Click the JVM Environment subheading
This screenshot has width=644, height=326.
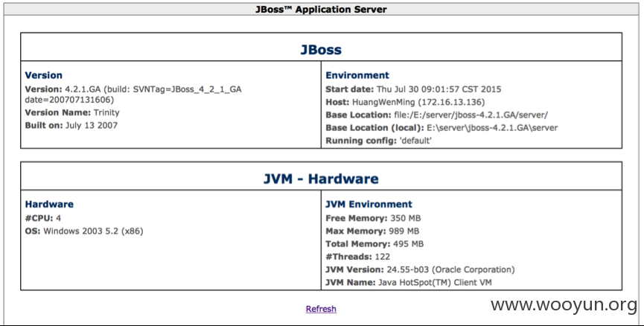point(369,204)
